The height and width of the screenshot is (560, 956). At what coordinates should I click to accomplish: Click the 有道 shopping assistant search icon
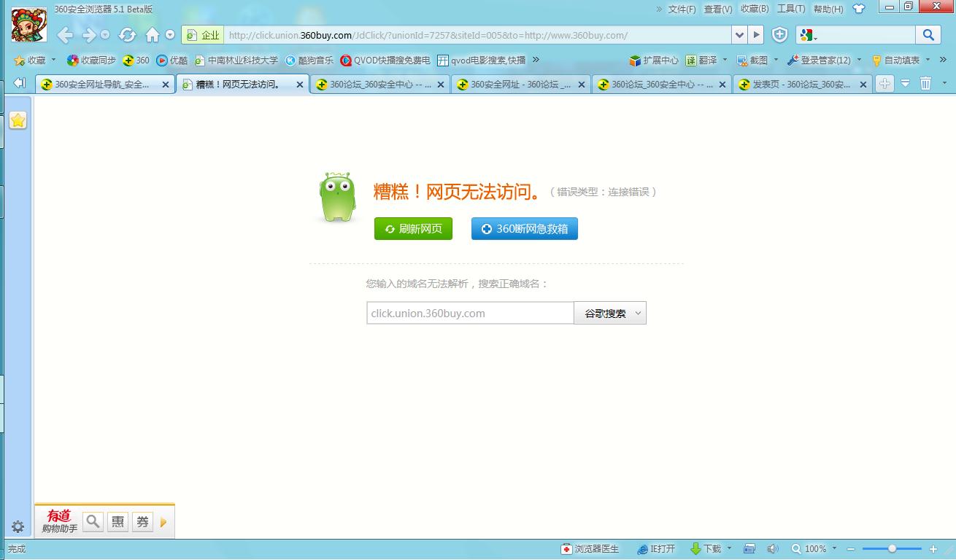pos(93,521)
